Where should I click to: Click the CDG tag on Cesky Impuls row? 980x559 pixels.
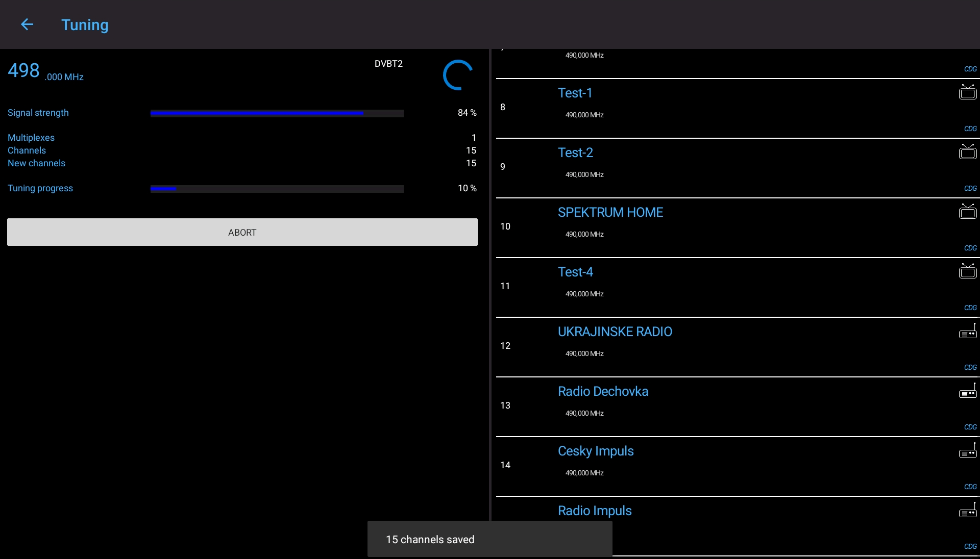pos(970,487)
